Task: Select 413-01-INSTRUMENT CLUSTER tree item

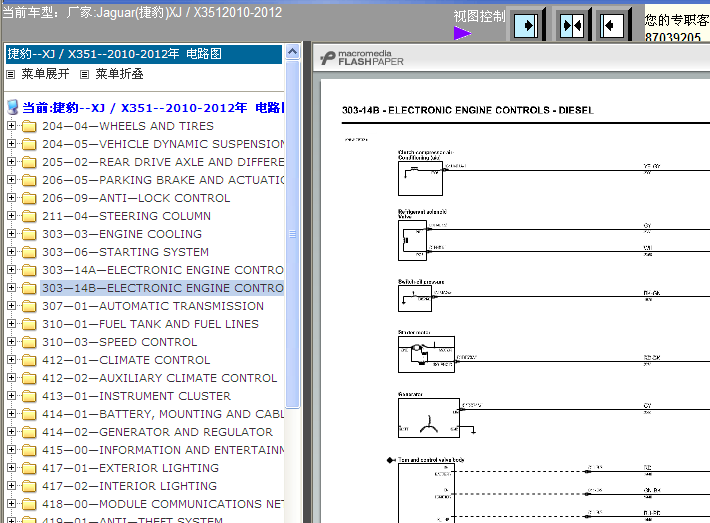Action: 136,396
